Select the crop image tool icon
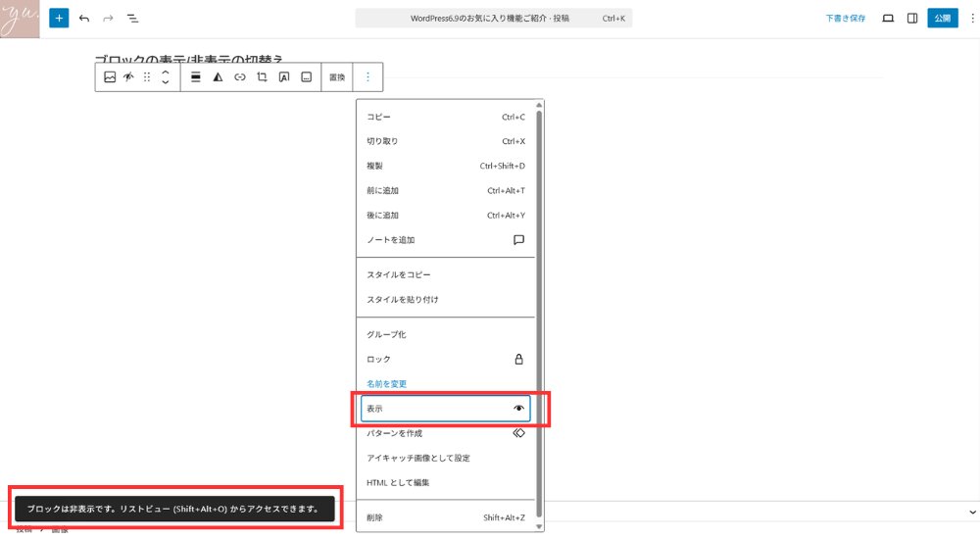Screen dimensions: 980x539 pyautogui.click(x=262, y=77)
